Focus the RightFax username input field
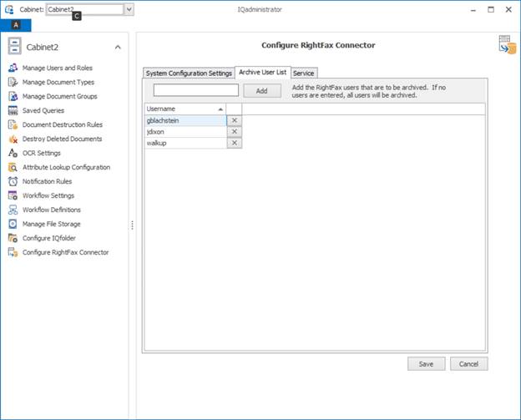Image resolution: width=521 pixels, height=420 pixels. (196, 90)
